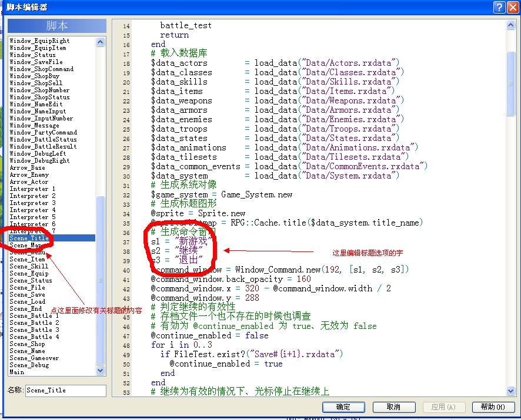Click the "退出" string on line 39

pyautogui.click(x=188, y=260)
